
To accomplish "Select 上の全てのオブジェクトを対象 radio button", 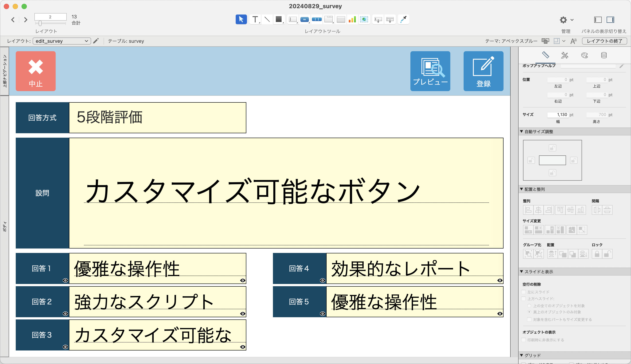I will (529, 306).
